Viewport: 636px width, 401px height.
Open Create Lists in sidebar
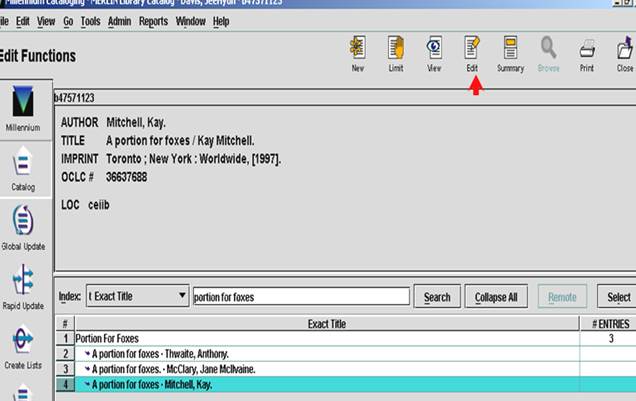23,345
